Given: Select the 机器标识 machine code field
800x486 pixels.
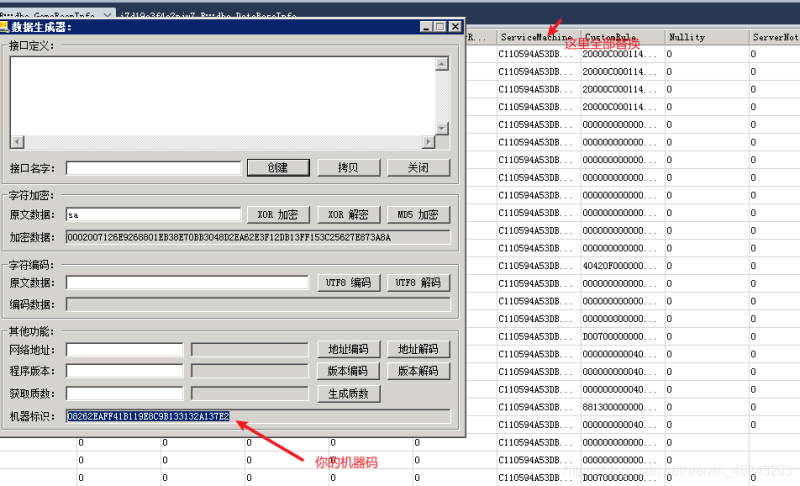Looking at the screenshot, I should [148, 416].
